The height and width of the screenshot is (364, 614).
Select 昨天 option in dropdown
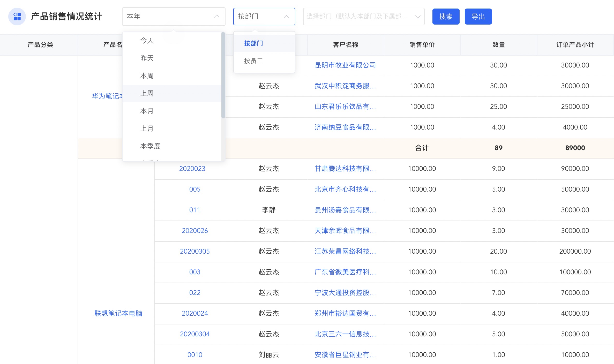147,58
